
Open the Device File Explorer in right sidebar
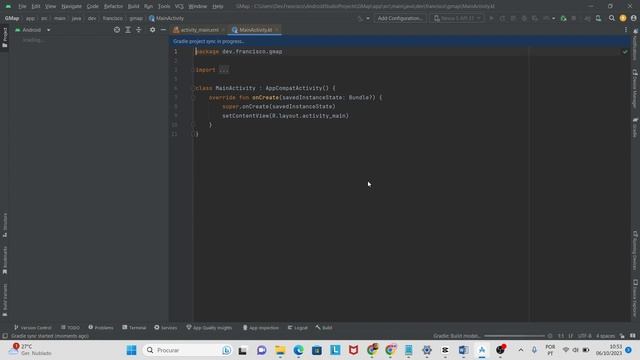tap(635, 298)
